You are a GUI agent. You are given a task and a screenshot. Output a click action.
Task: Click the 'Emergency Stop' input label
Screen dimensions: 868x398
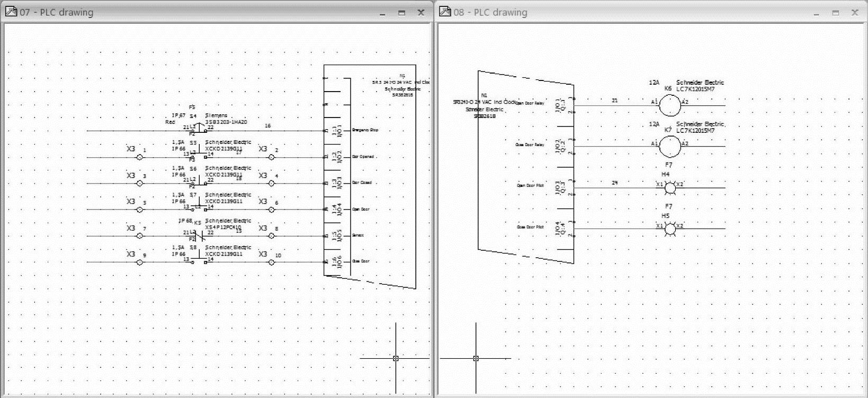coord(365,130)
